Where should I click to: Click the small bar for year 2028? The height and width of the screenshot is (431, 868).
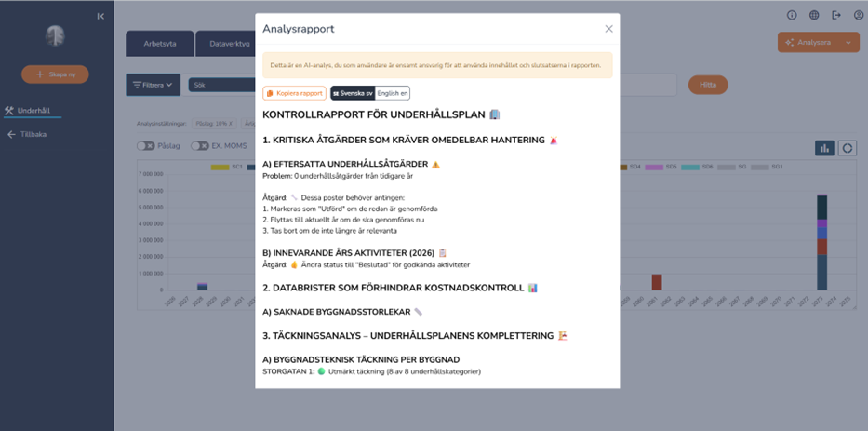[202, 287]
